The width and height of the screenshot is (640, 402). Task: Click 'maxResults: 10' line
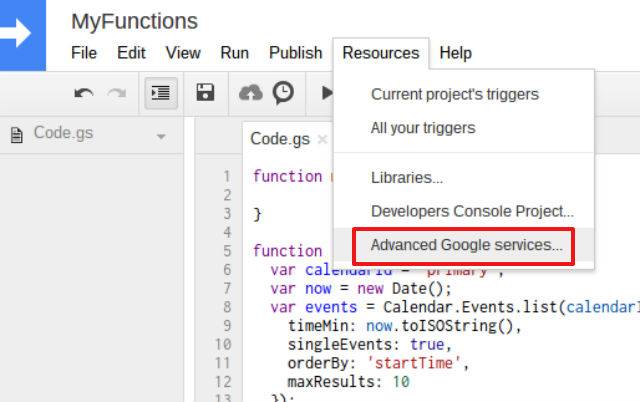pyautogui.click(x=348, y=382)
